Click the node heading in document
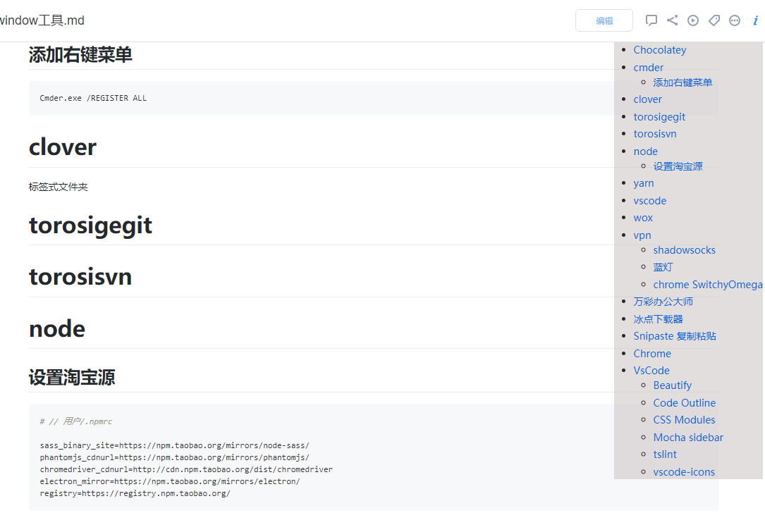The height and width of the screenshot is (532, 765). [57, 328]
